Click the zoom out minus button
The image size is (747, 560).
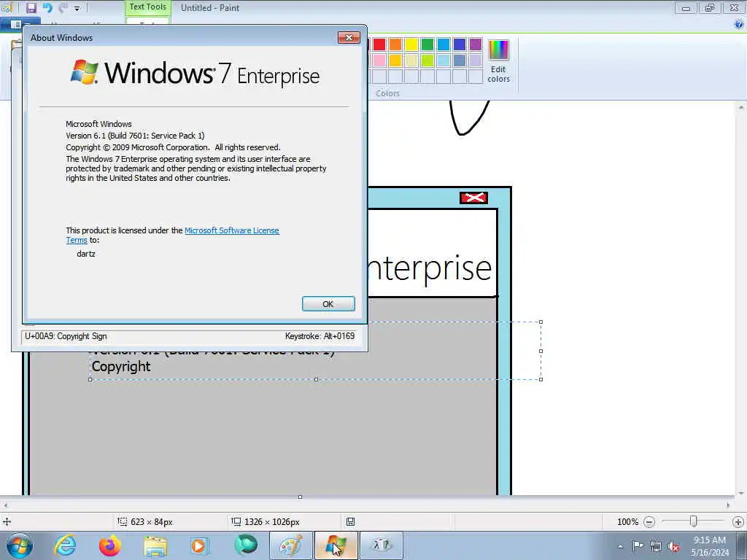click(x=649, y=522)
